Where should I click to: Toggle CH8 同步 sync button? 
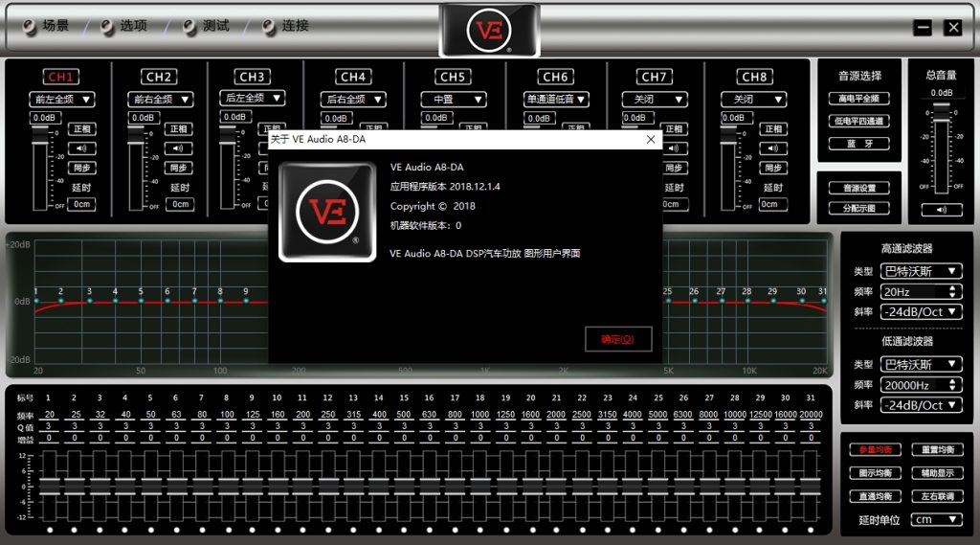pyautogui.click(x=773, y=168)
